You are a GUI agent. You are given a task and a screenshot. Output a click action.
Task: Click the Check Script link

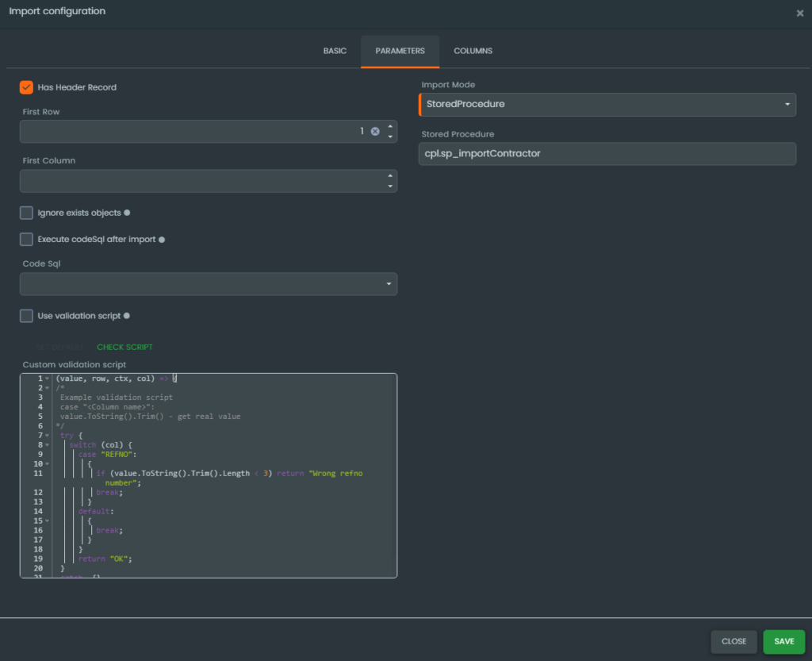(124, 347)
